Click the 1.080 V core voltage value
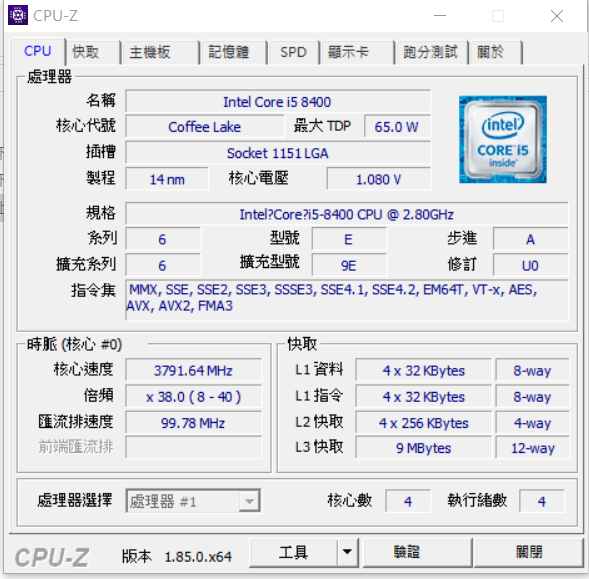The width and height of the screenshot is (589, 579). pyautogui.click(x=379, y=179)
